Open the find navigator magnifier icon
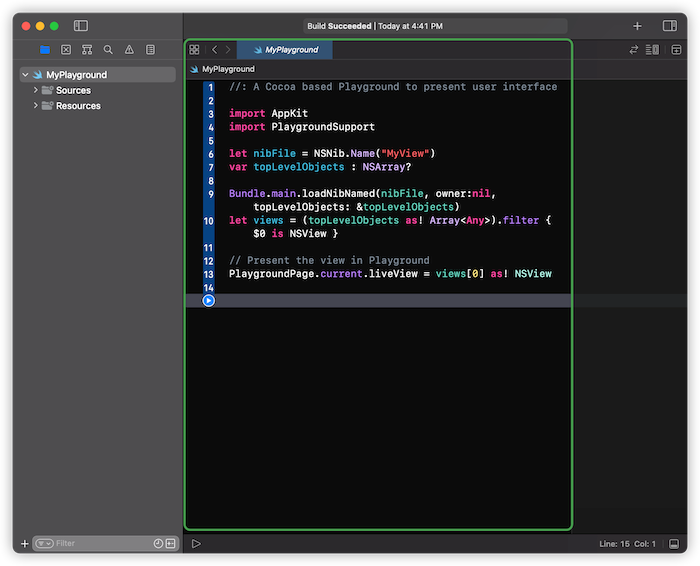Viewport: 700px width, 566px height. [x=108, y=49]
